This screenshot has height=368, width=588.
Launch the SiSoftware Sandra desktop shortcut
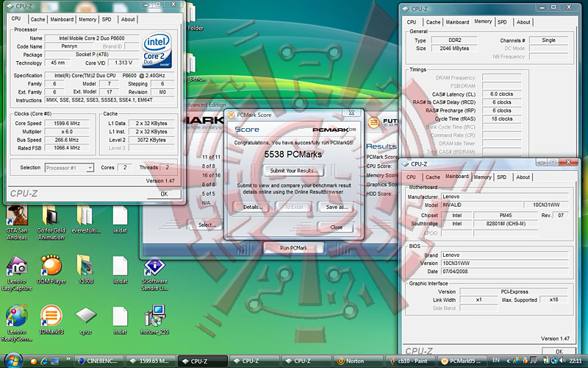154,275
